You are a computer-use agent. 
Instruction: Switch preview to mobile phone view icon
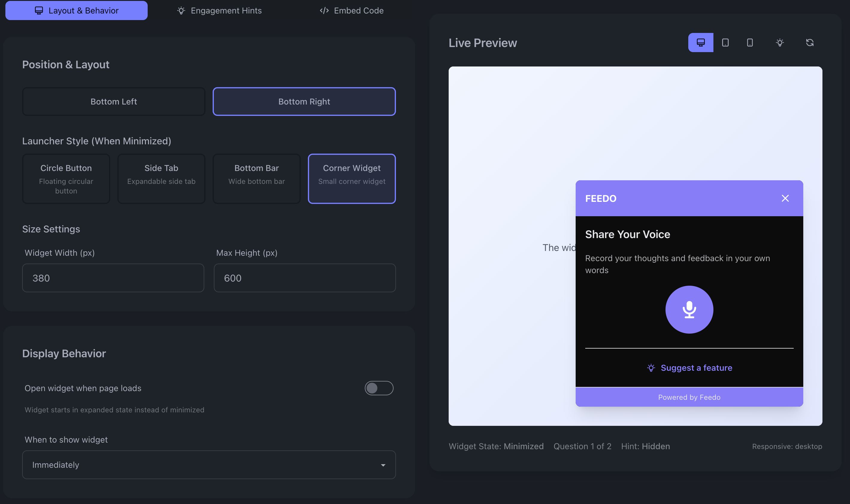tap(750, 43)
